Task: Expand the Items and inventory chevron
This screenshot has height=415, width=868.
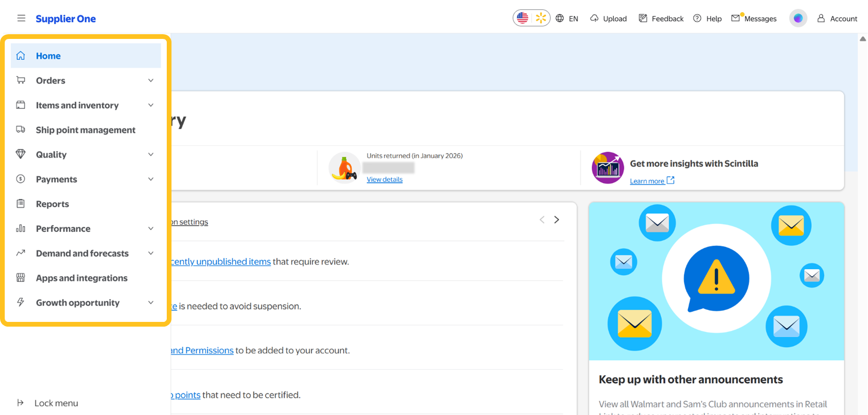Action: 151,105
